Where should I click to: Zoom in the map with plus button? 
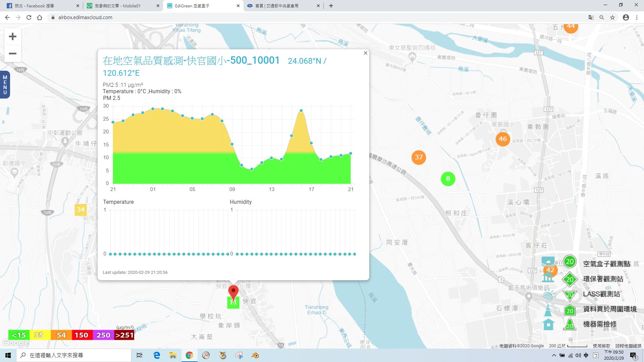pyautogui.click(x=12, y=37)
